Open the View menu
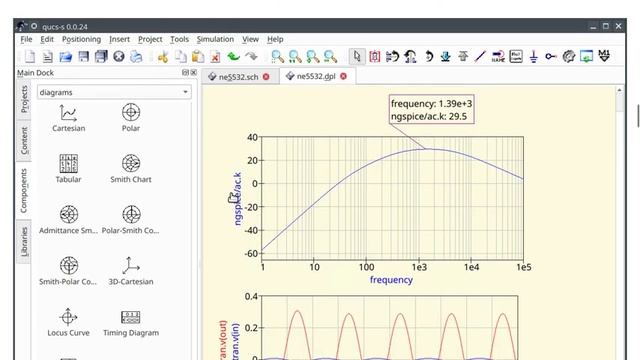The height and width of the screenshot is (360, 640). click(x=250, y=39)
